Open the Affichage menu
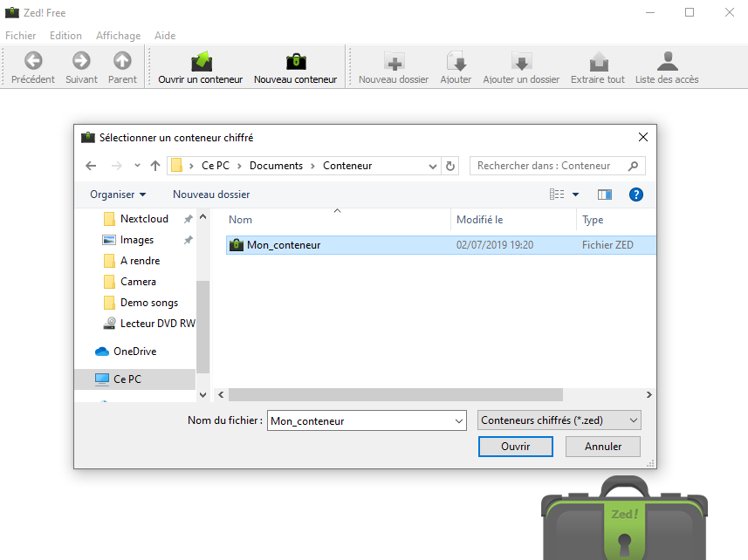Viewport: 748px width, 560px height. pyautogui.click(x=119, y=36)
